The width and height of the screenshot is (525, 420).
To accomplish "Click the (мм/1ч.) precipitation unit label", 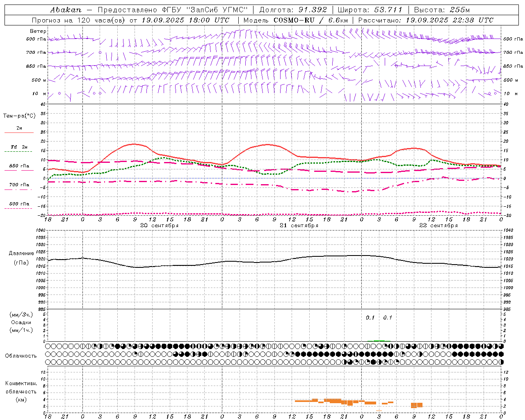I will coord(21,330).
